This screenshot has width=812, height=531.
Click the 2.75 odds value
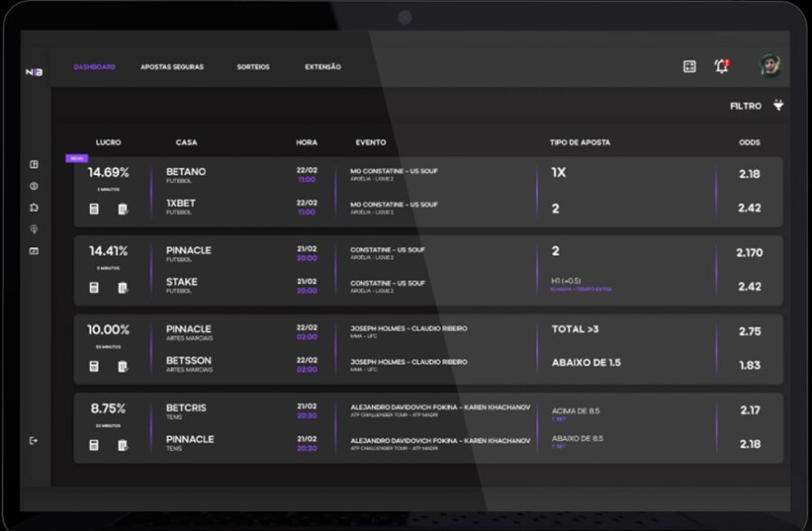pos(750,331)
